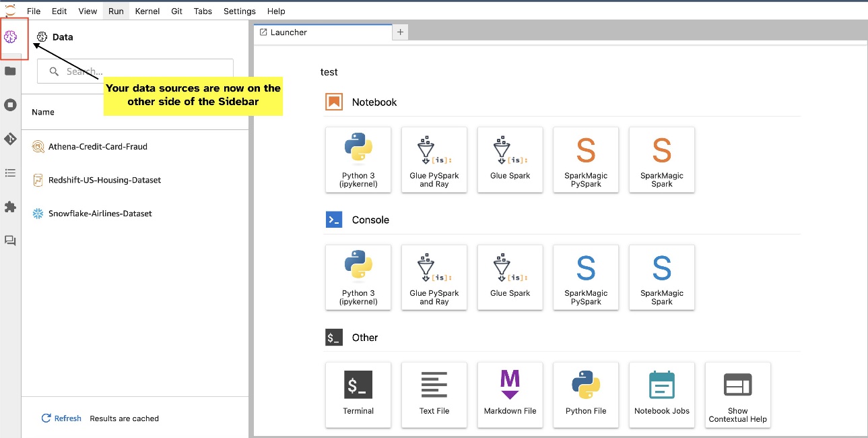Open the File menu
The image size is (868, 438).
coord(34,11)
